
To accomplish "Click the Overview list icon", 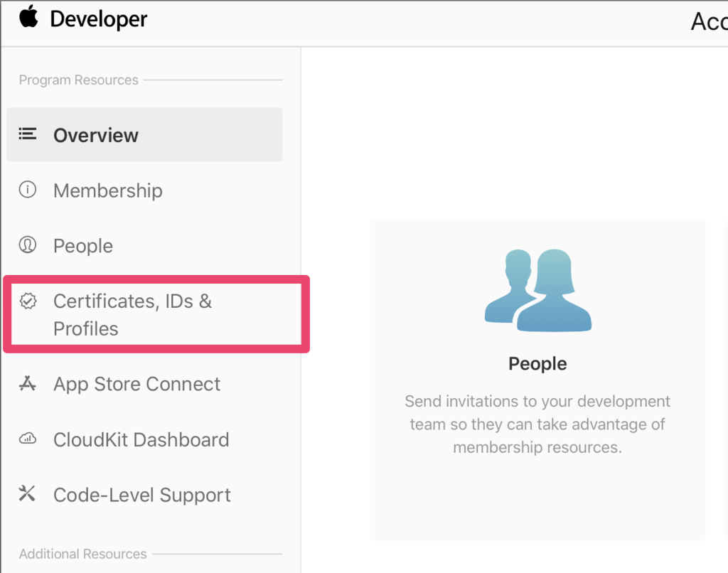I will [x=28, y=134].
